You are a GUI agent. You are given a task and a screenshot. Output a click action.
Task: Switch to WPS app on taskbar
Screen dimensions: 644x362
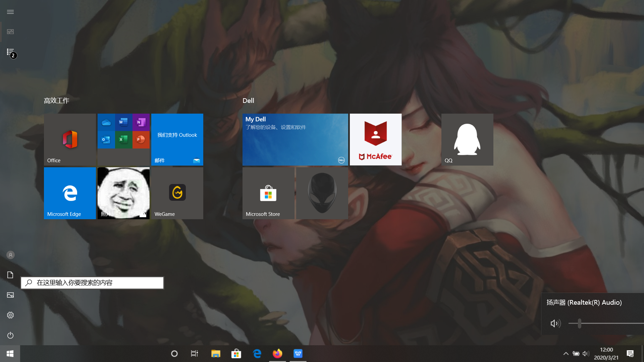coord(298,354)
